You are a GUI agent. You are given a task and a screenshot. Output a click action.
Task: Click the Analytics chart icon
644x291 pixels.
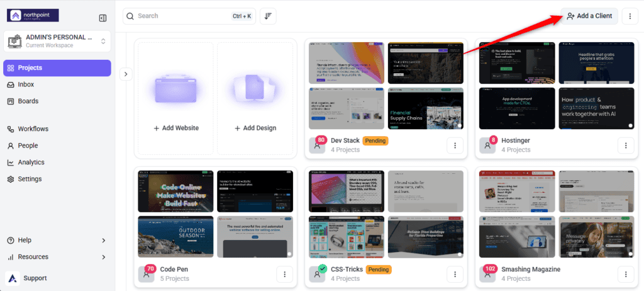click(x=11, y=163)
